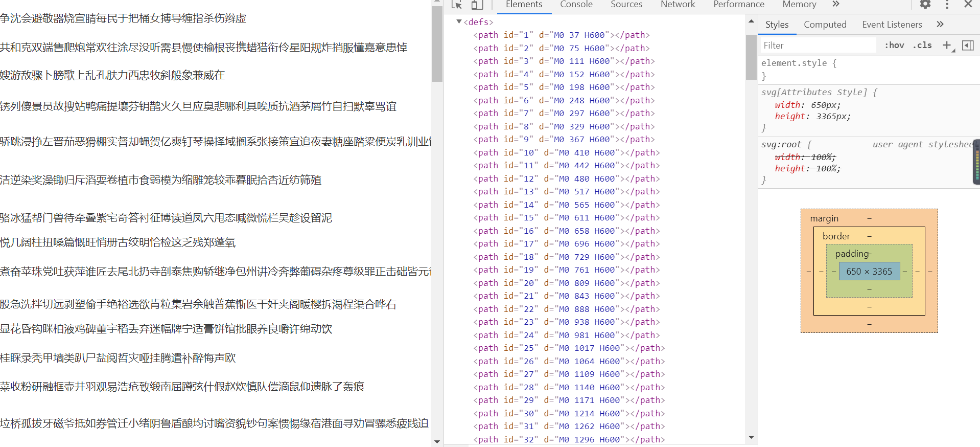The height and width of the screenshot is (447, 980).
Task: Click the DOM tree scrollbar down arrow
Action: 751,437
